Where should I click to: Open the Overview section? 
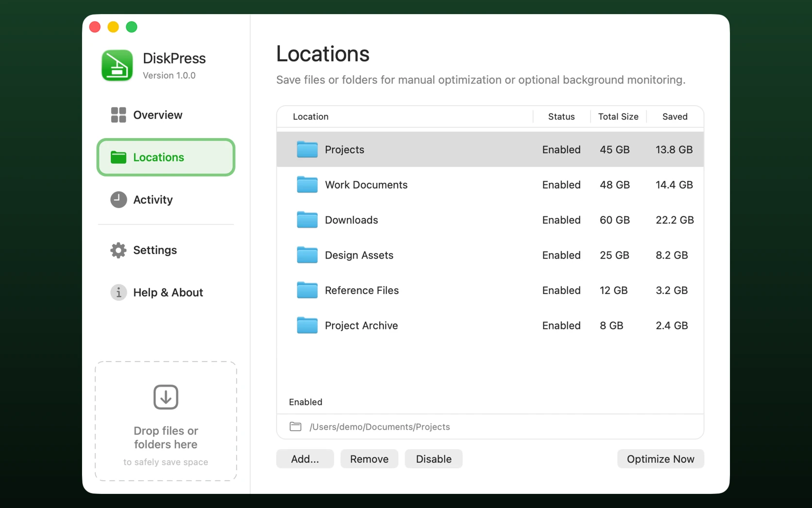click(166, 115)
